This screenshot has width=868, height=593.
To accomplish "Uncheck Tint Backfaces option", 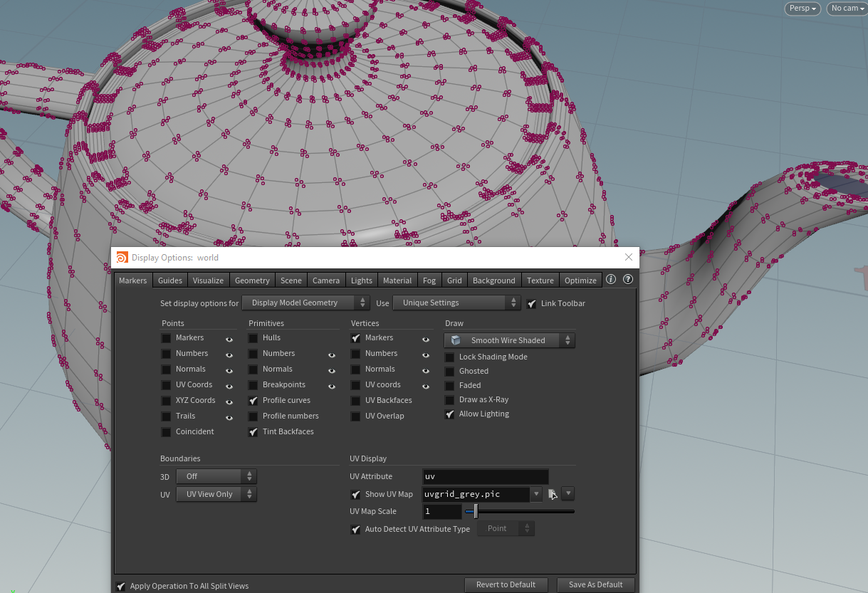I will pyautogui.click(x=253, y=432).
